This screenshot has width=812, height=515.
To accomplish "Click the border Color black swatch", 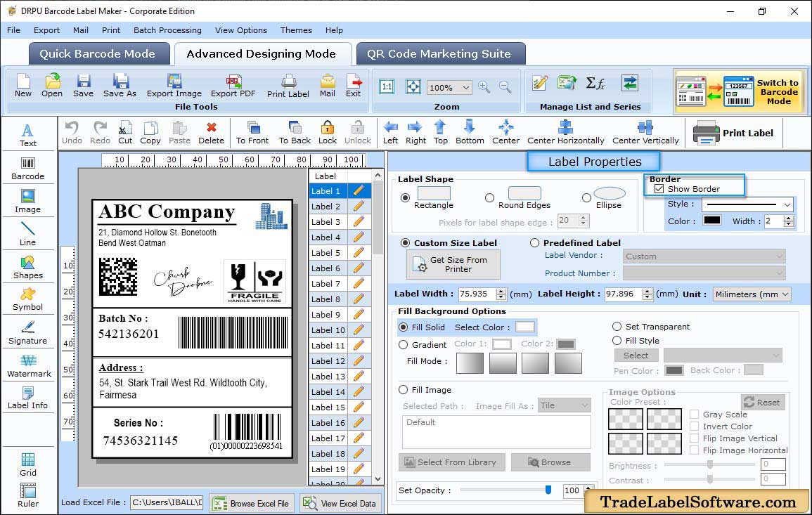I will pyautogui.click(x=711, y=221).
